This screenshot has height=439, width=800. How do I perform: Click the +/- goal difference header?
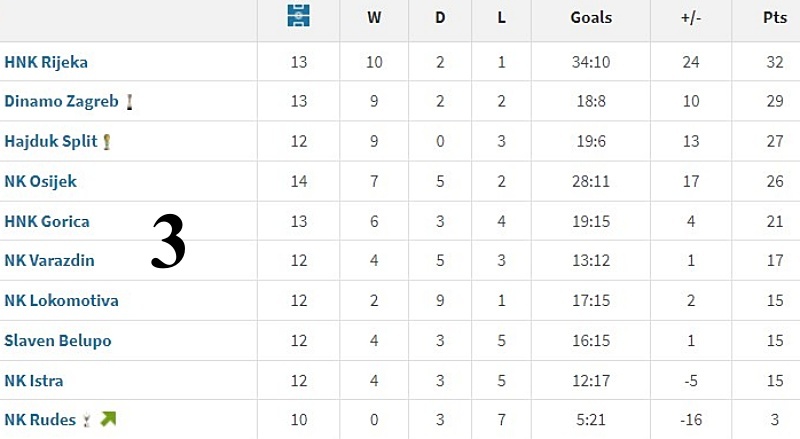(x=691, y=17)
